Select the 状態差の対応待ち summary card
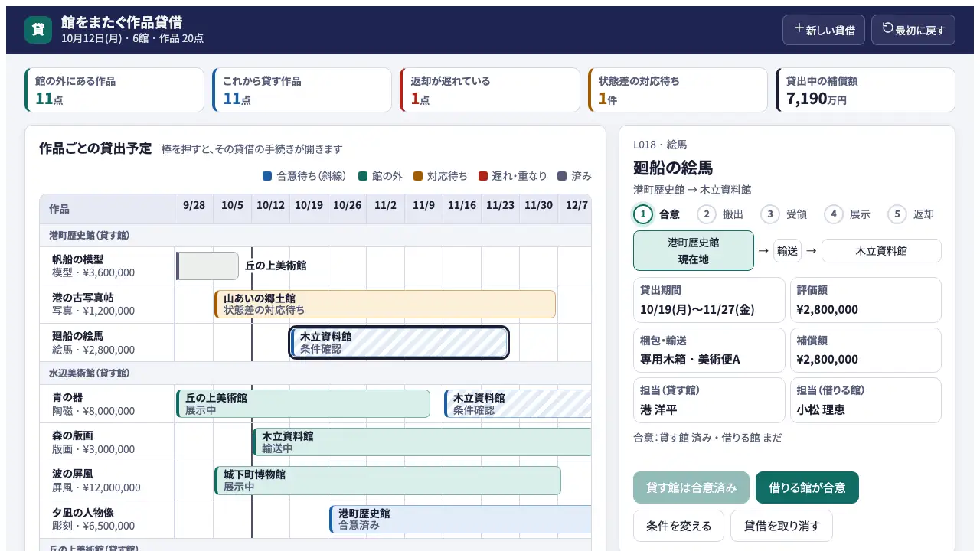Image resolution: width=980 pixels, height=551 pixels. click(x=678, y=90)
